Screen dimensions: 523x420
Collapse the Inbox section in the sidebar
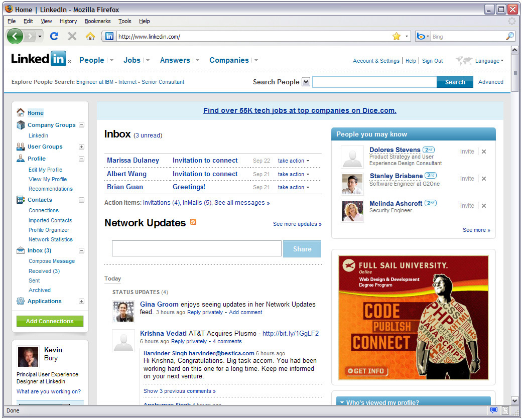click(81, 251)
